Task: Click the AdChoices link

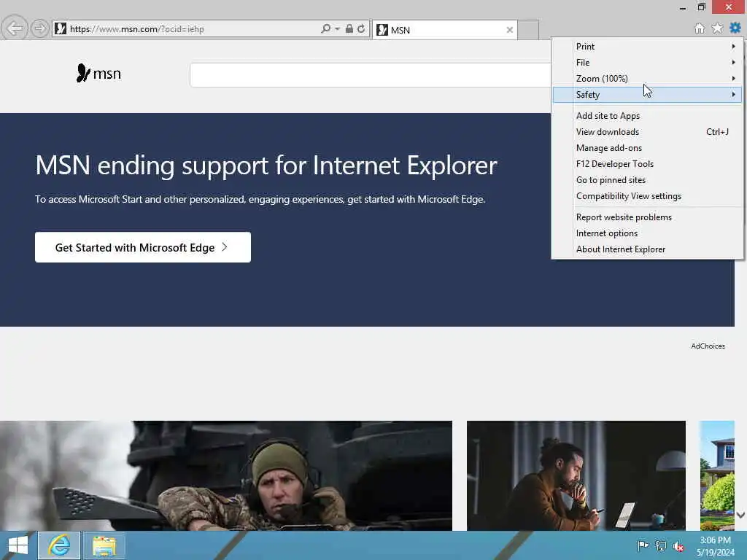Action: (x=708, y=346)
